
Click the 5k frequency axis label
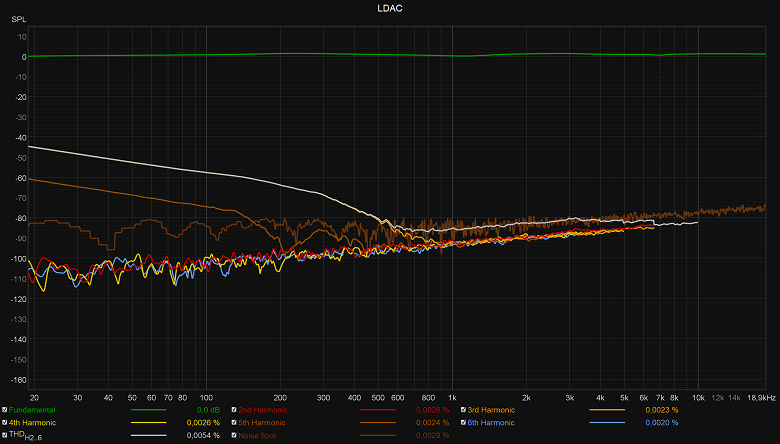[624, 398]
